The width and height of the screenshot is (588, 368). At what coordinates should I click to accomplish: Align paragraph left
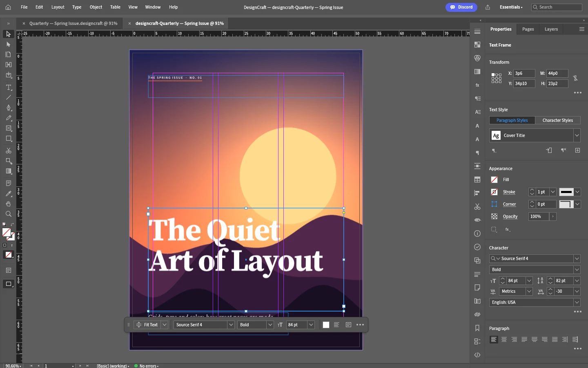coord(494,339)
